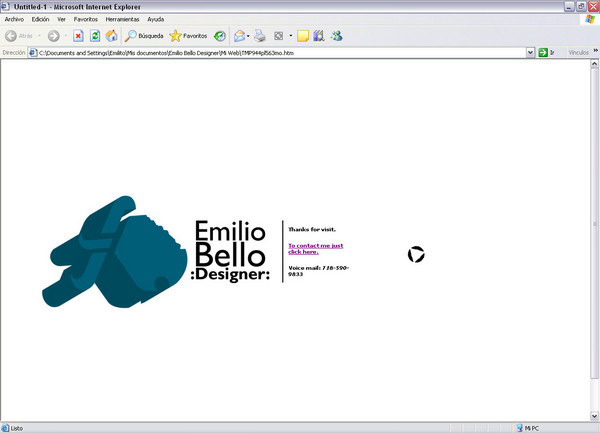Stop page loading with red X icon

78,36
